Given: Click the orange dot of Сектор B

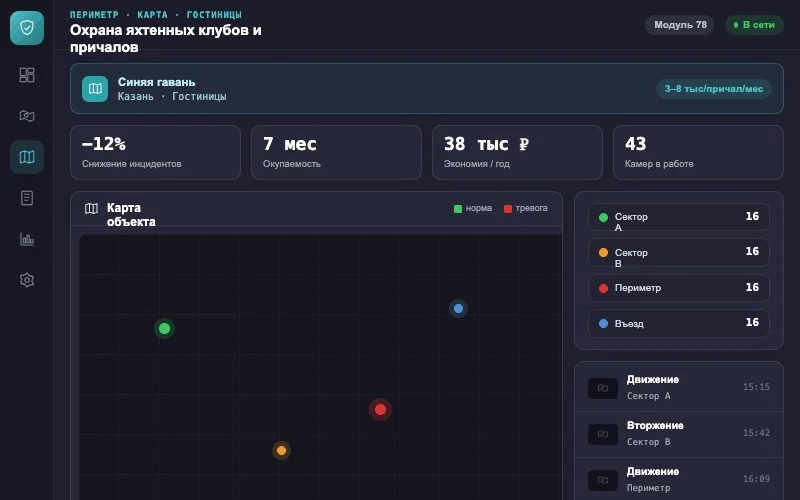Looking at the screenshot, I should pyautogui.click(x=603, y=253).
